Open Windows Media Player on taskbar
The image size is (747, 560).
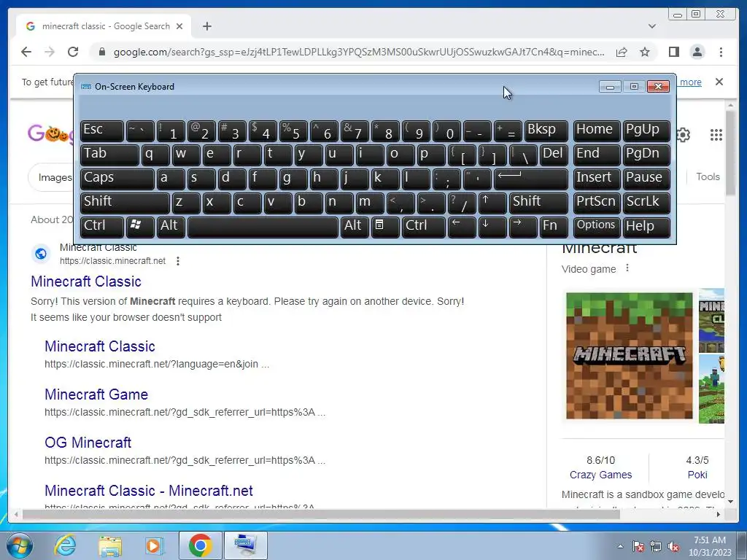[154, 545]
